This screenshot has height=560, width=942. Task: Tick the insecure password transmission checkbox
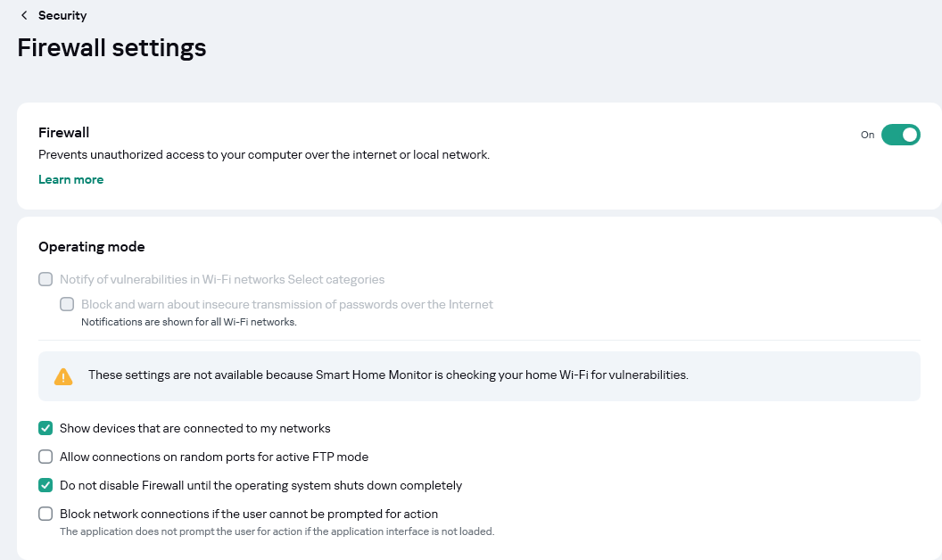point(67,304)
